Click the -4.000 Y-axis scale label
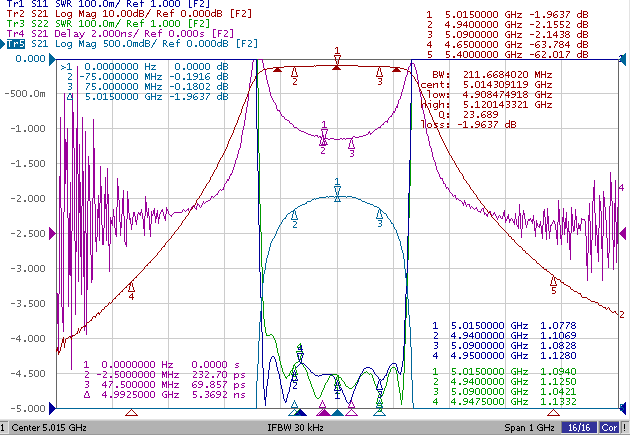 tap(28, 339)
